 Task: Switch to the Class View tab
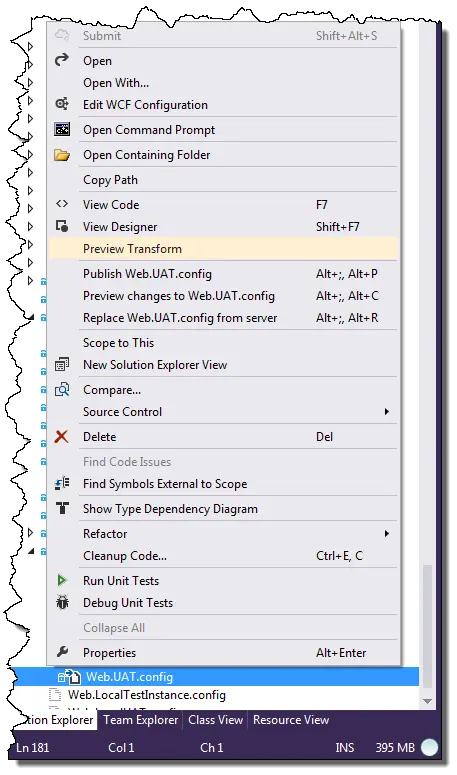[215, 720]
